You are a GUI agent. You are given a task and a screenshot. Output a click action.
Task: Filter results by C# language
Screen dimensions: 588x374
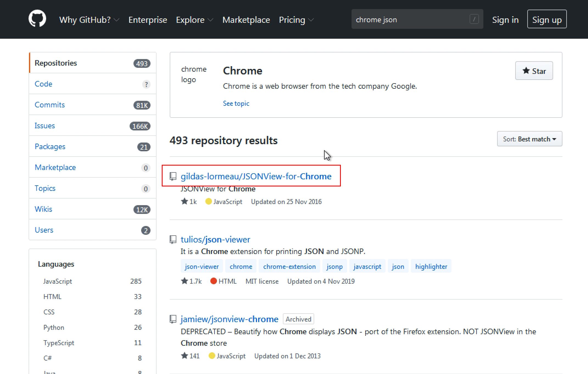click(x=93, y=358)
